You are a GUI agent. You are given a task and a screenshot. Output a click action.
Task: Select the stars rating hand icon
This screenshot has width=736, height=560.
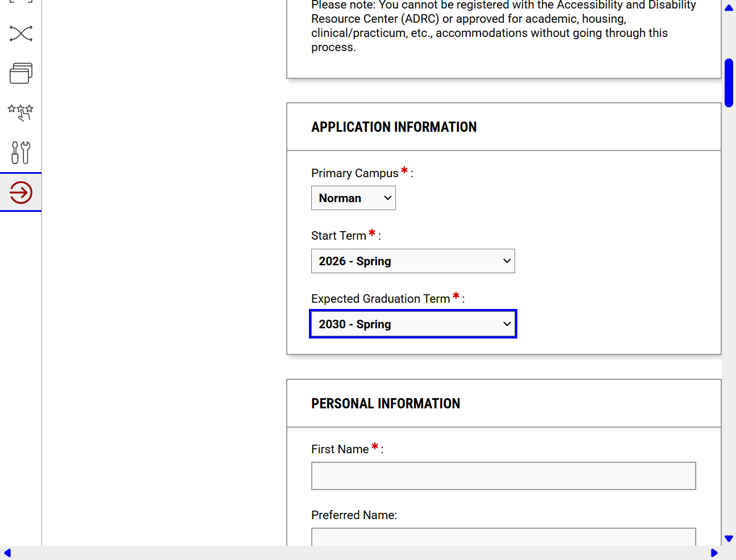[21, 112]
